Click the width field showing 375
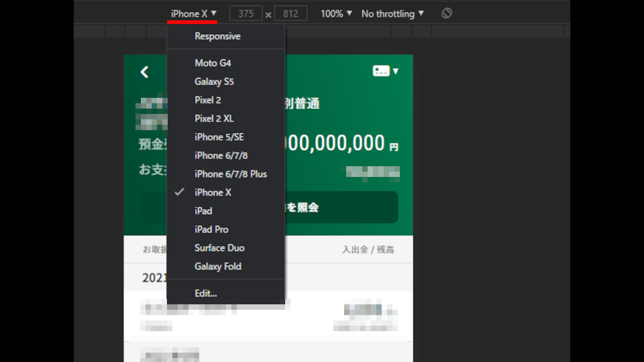Viewport: 644px width, 362px height. pyautogui.click(x=246, y=14)
